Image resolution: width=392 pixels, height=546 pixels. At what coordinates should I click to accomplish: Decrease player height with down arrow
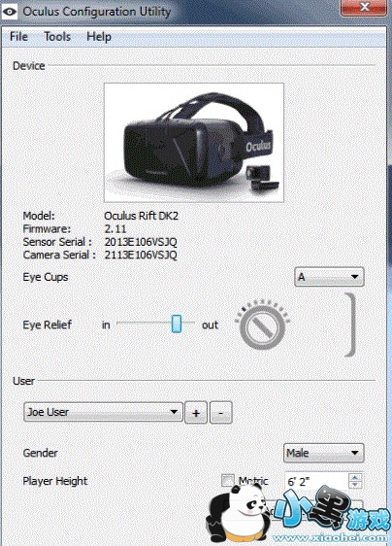pyautogui.click(x=355, y=485)
